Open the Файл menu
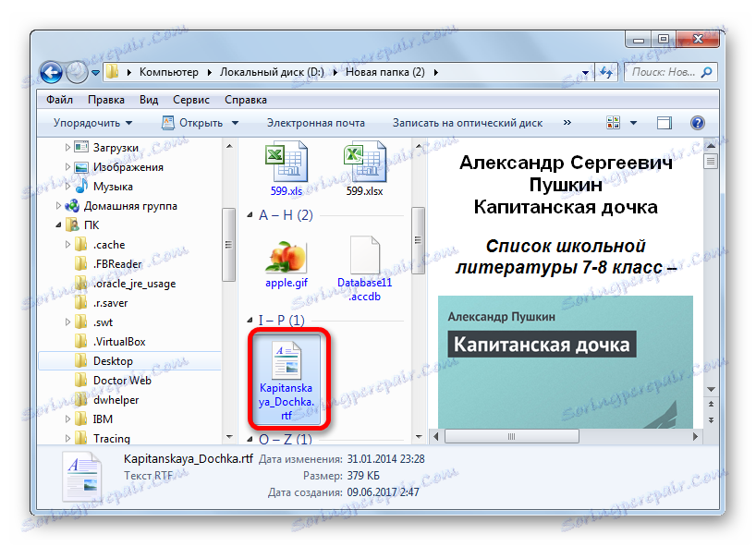Image resolution: width=756 pixels, height=546 pixels. (59, 100)
